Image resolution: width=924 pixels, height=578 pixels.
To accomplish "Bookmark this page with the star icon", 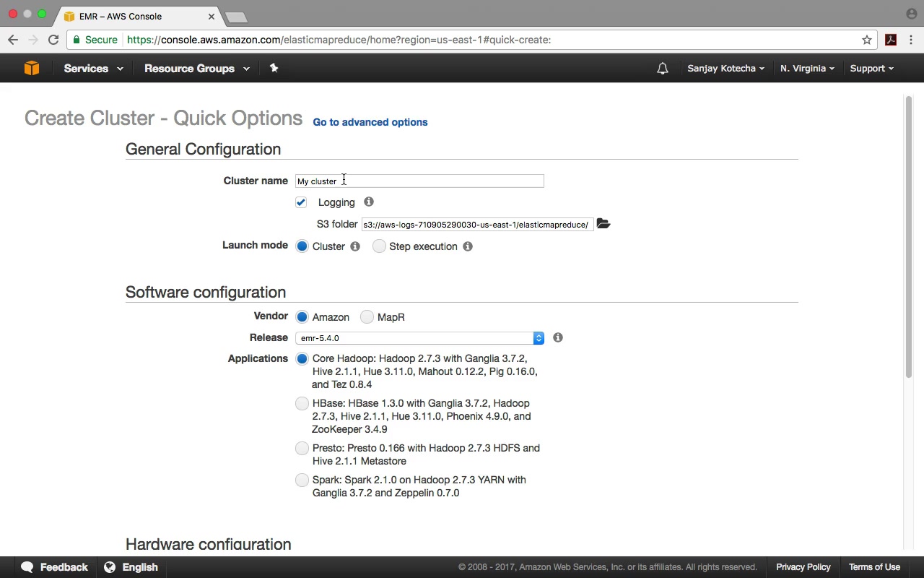I will pyautogui.click(x=867, y=40).
